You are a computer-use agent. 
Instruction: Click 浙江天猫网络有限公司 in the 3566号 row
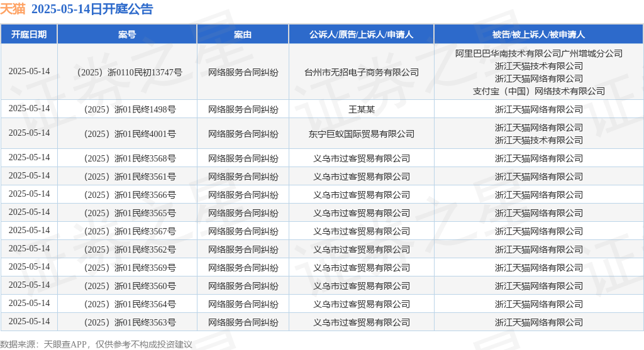[538, 195]
